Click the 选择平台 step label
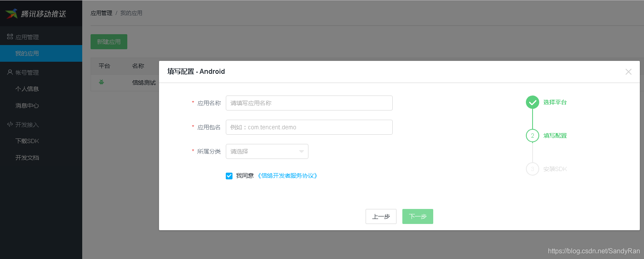The image size is (644, 259). (555, 102)
